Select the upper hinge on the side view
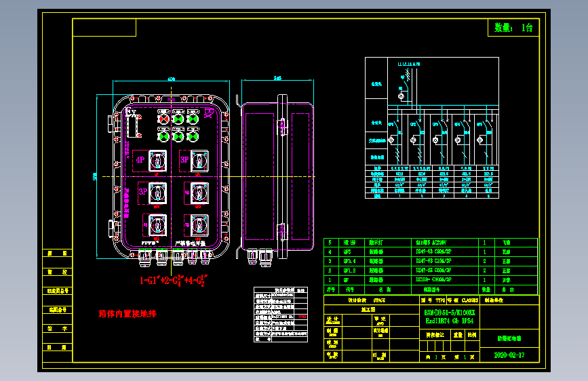588x381 pixels. click(281, 126)
